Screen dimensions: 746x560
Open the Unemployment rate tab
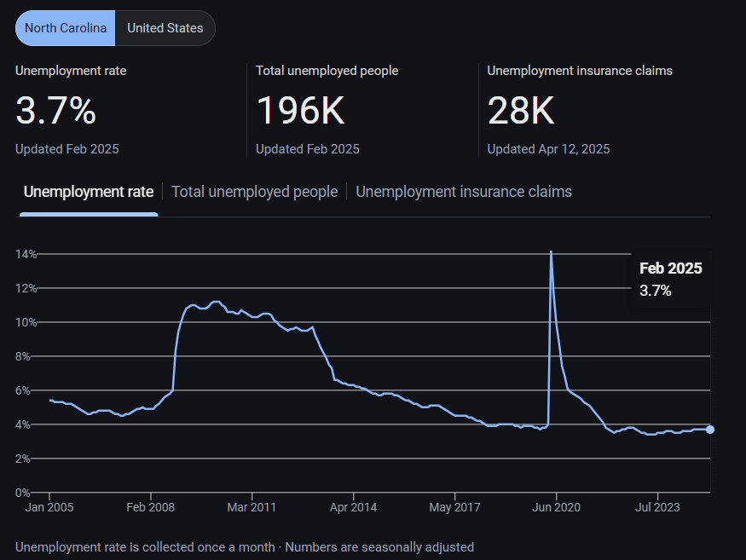pos(89,192)
